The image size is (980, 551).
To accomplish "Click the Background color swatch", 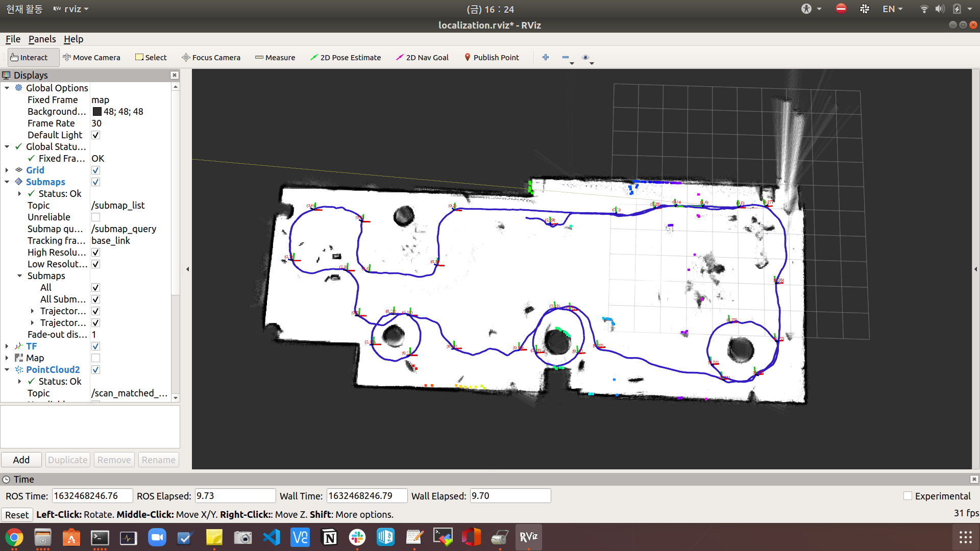I will (97, 112).
